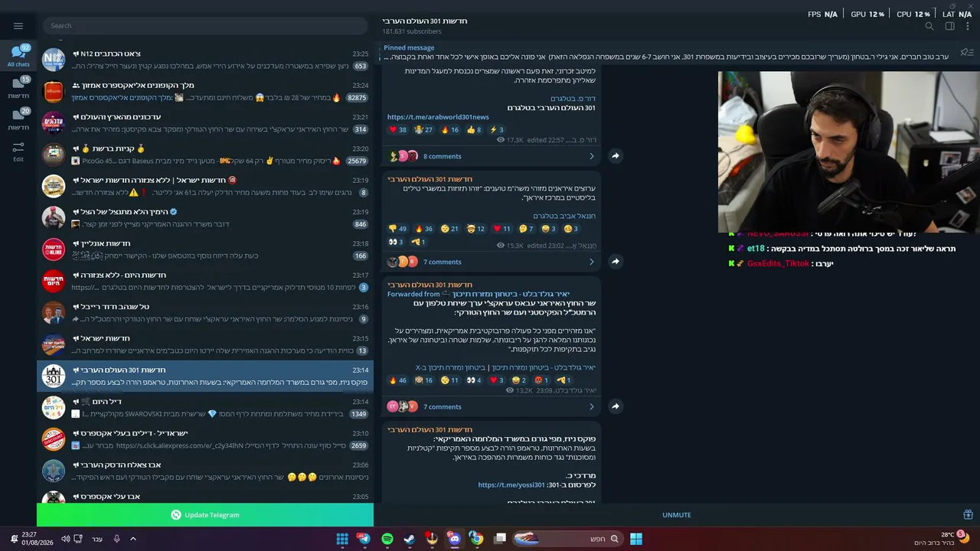
Task: Toggle the channel info side panel
Action: (x=949, y=26)
